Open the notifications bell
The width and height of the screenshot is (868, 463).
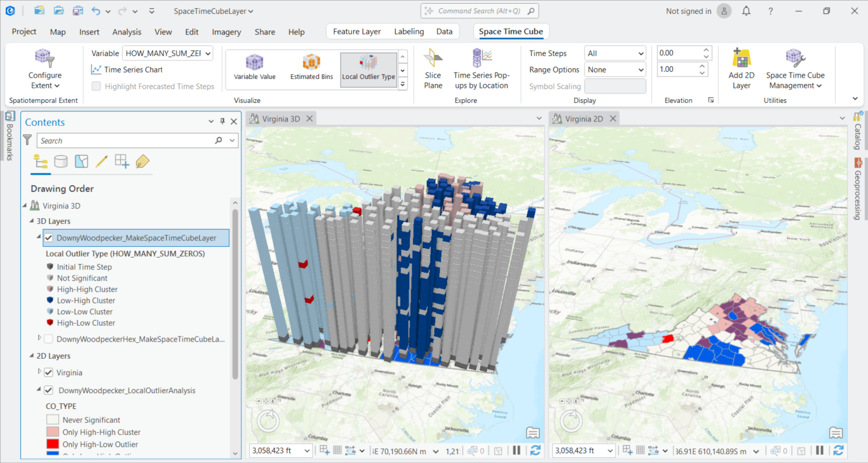[x=747, y=11]
